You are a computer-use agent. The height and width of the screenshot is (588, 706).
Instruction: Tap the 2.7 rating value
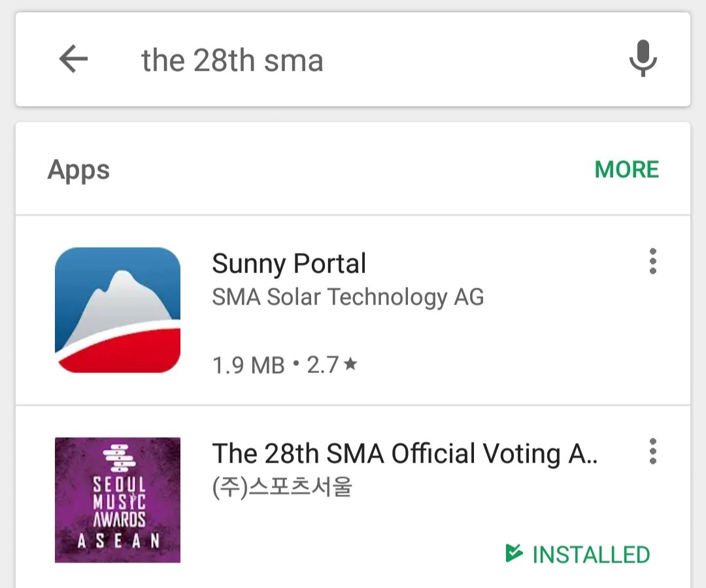coord(323,365)
